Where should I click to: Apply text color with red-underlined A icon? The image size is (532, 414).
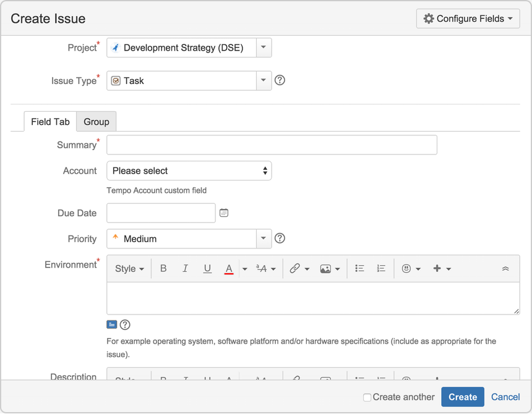point(229,269)
